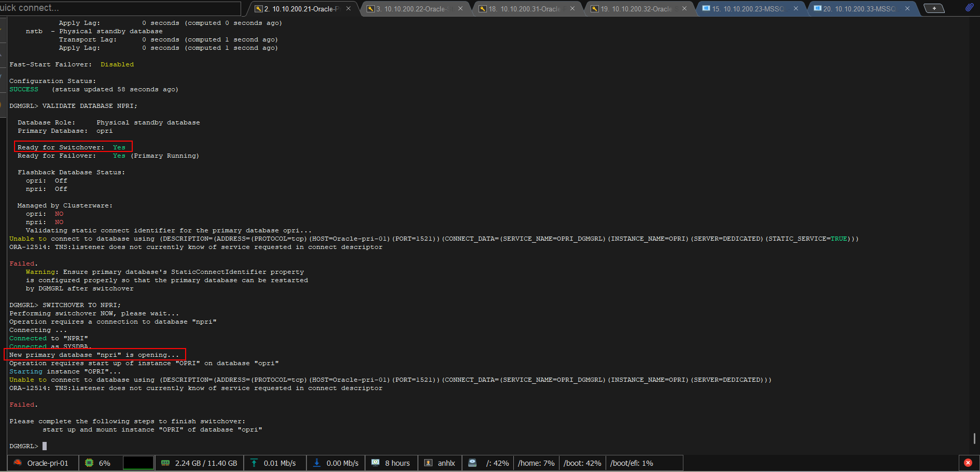Click the first ORA-12514 error line
This screenshot has height=472, width=980.
point(196,247)
